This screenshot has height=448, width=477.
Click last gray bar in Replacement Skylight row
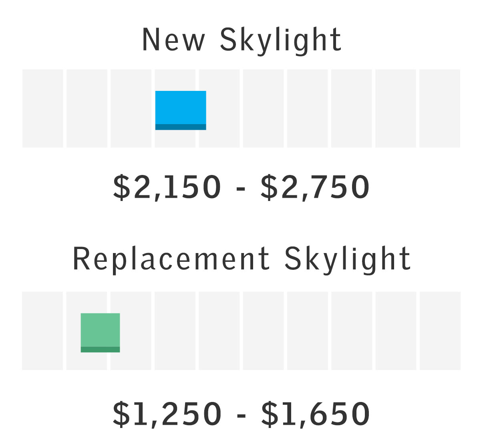[x=440, y=331]
